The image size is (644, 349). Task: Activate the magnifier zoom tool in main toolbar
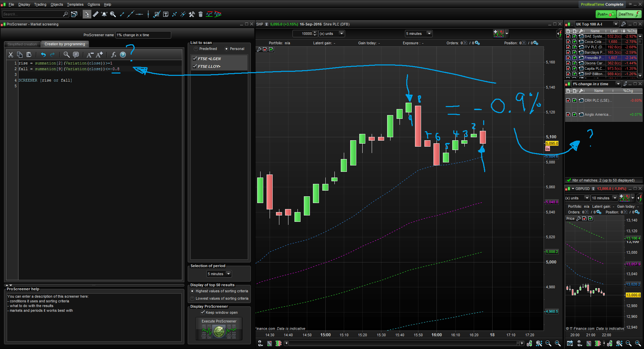pos(113,14)
